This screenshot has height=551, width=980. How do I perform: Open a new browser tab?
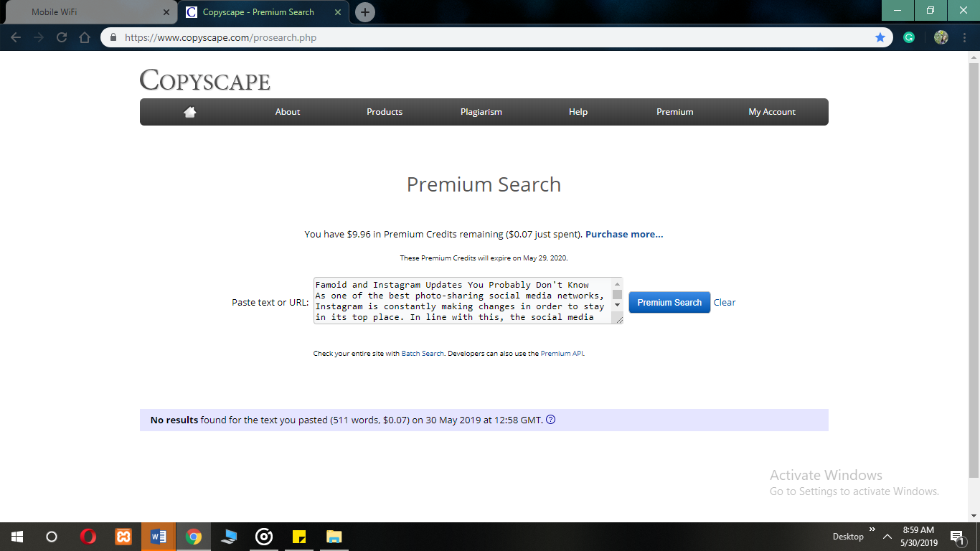point(365,12)
